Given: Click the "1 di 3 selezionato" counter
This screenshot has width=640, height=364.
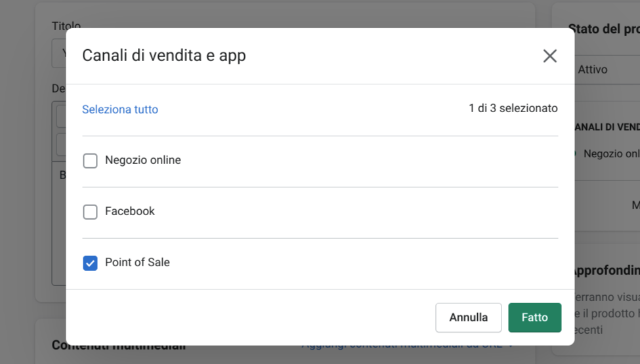Looking at the screenshot, I should pos(513,108).
